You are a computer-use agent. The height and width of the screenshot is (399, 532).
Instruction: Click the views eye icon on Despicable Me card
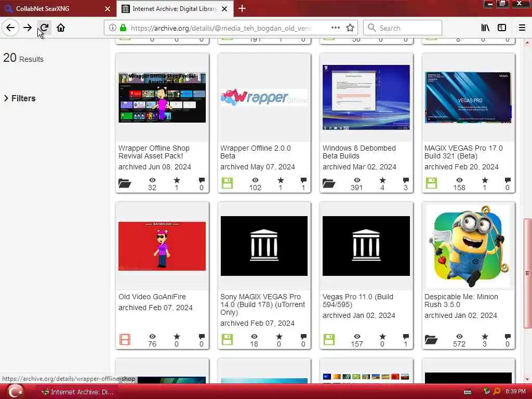(459, 336)
